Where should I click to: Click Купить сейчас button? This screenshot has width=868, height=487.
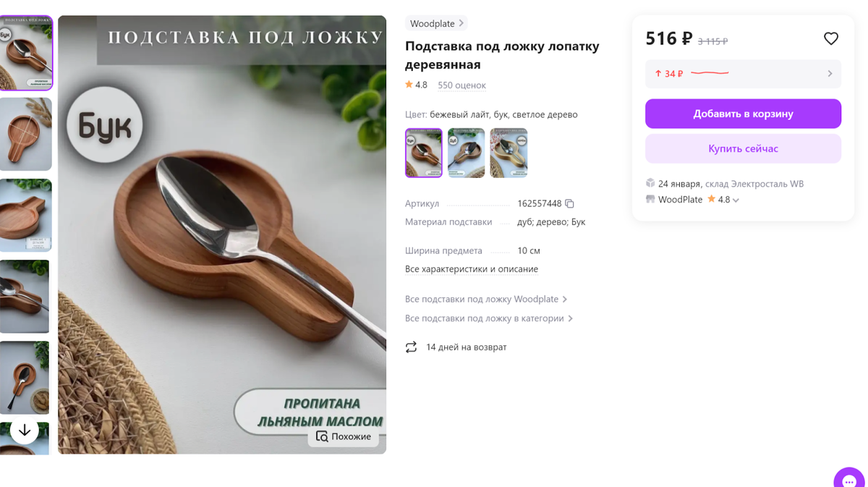point(743,148)
